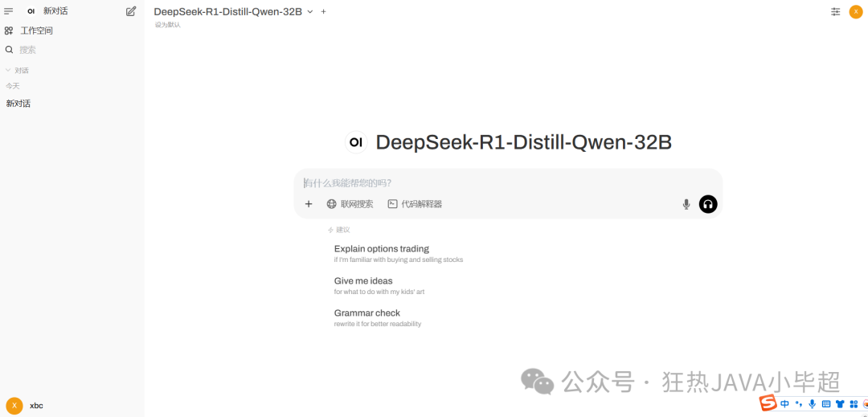Click the Sogou voice input microphone icon
The height and width of the screenshot is (417, 868).
pyautogui.click(x=812, y=403)
